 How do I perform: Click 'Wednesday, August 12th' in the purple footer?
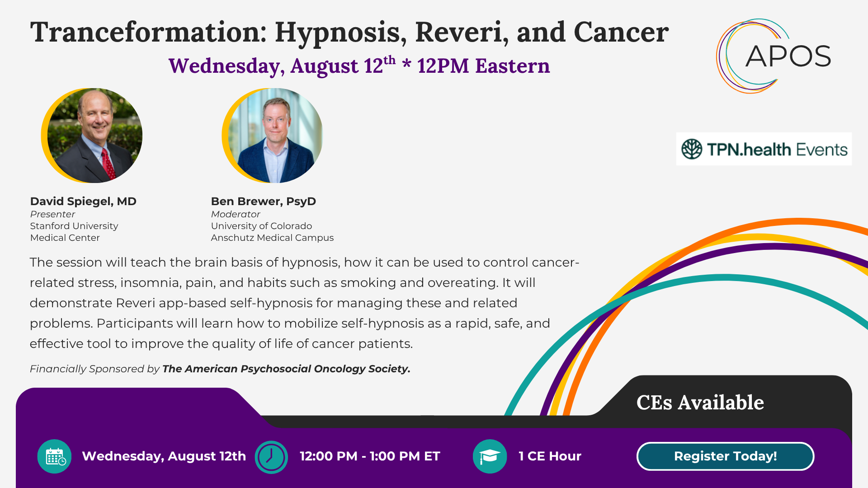pyautogui.click(x=164, y=456)
